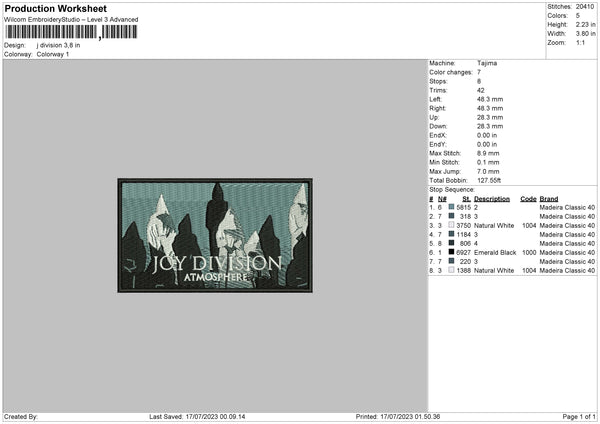Click the Total Bobbin value 127.55ft

point(489,180)
